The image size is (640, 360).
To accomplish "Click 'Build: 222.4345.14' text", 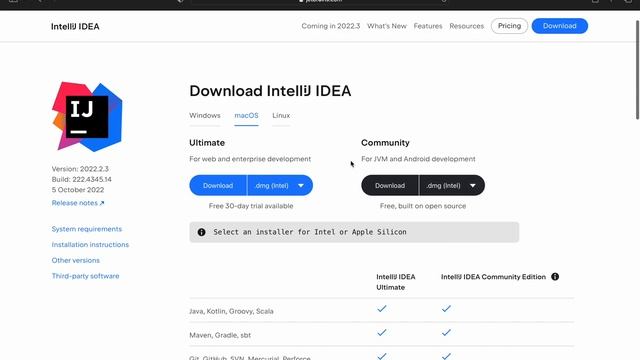I will click(82, 180).
